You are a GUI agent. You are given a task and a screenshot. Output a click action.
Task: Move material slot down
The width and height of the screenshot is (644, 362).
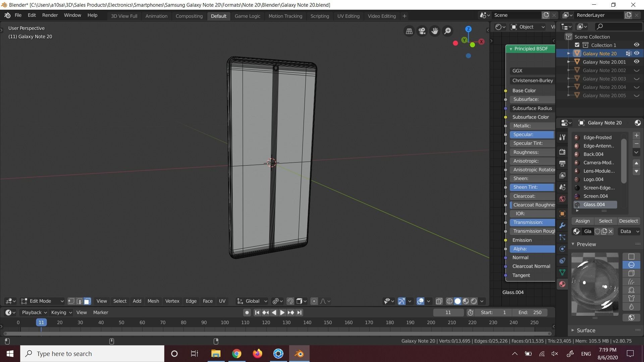[636, 171]
